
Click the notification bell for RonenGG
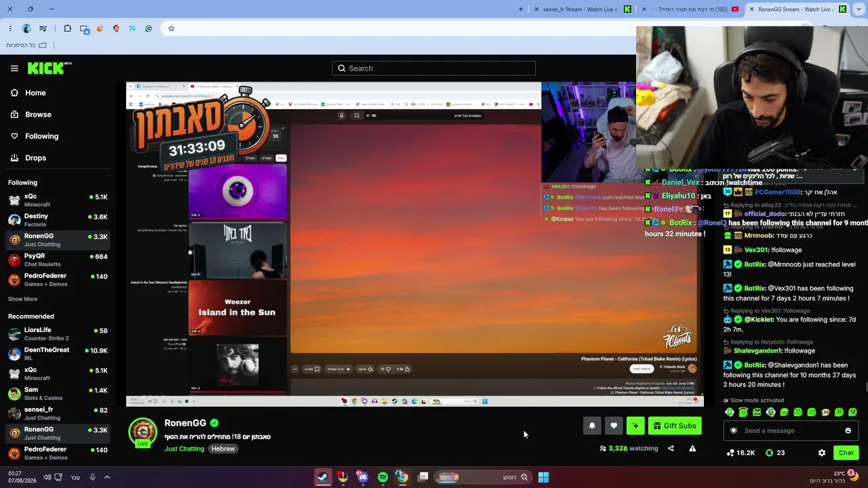click(x=592, y=426)
